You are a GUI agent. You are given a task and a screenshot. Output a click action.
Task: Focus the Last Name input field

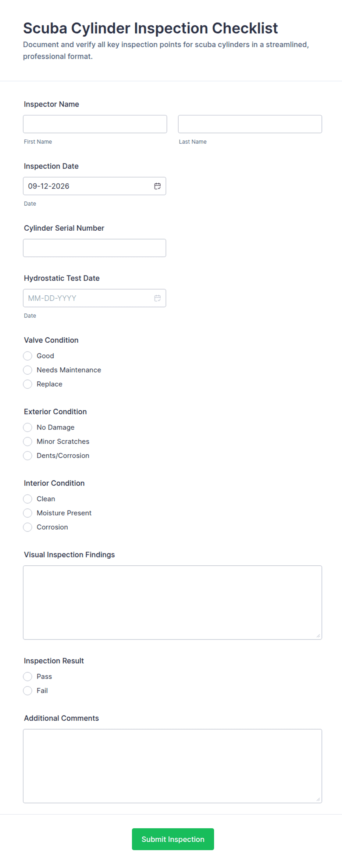click(250, 124)
